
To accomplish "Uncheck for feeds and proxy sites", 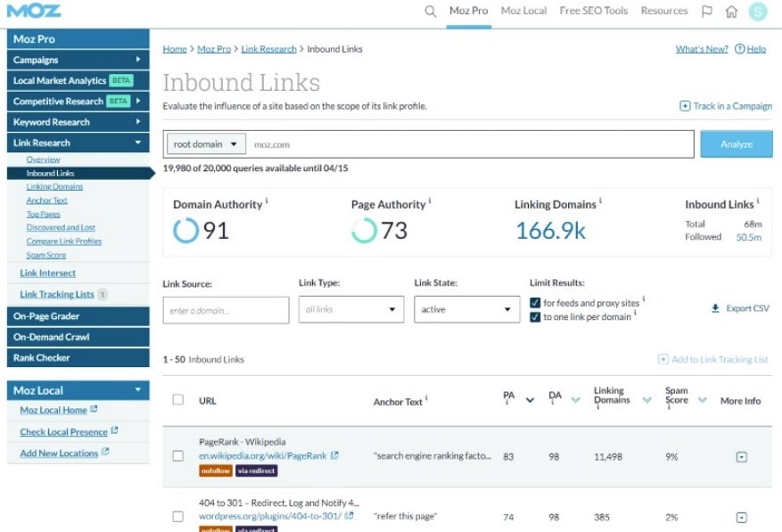I will (535, 303).
